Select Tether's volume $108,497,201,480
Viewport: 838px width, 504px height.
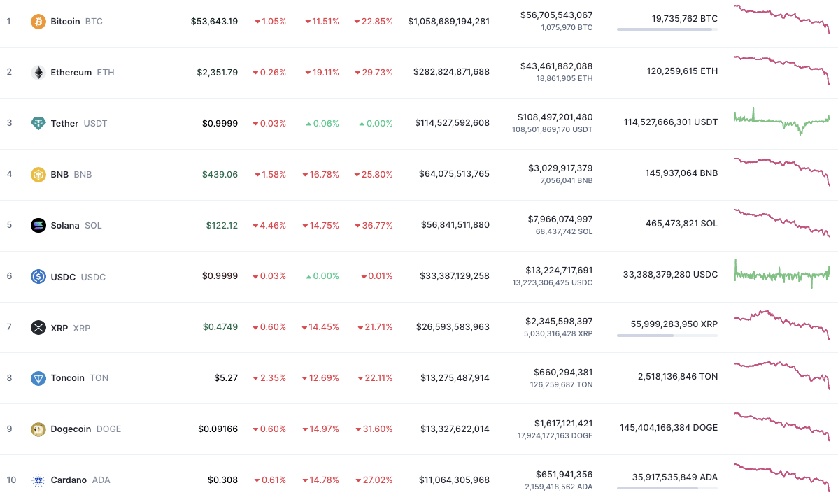(555, 117)
